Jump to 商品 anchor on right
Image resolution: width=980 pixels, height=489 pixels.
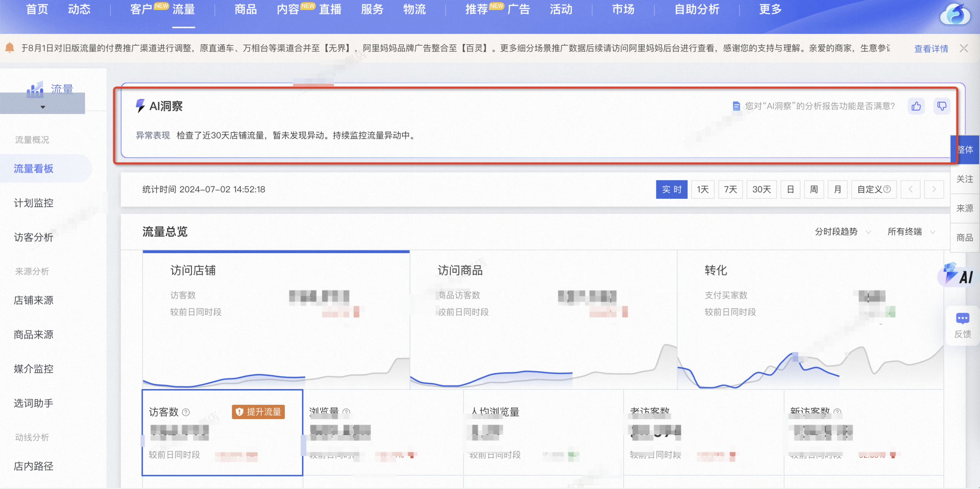point(965,238)
